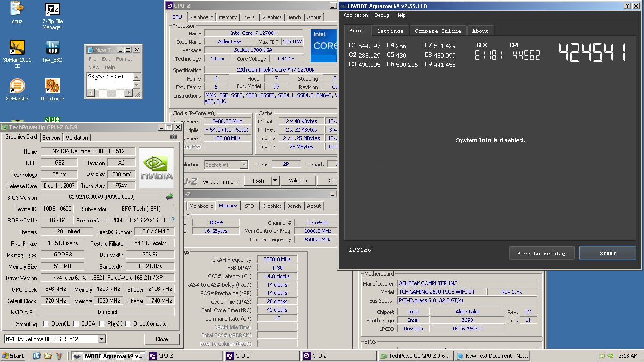The width and height of the screenshot is (644, 362).
Task: Click the NVIDIA icon in the system tray
Action: (611, 356)
